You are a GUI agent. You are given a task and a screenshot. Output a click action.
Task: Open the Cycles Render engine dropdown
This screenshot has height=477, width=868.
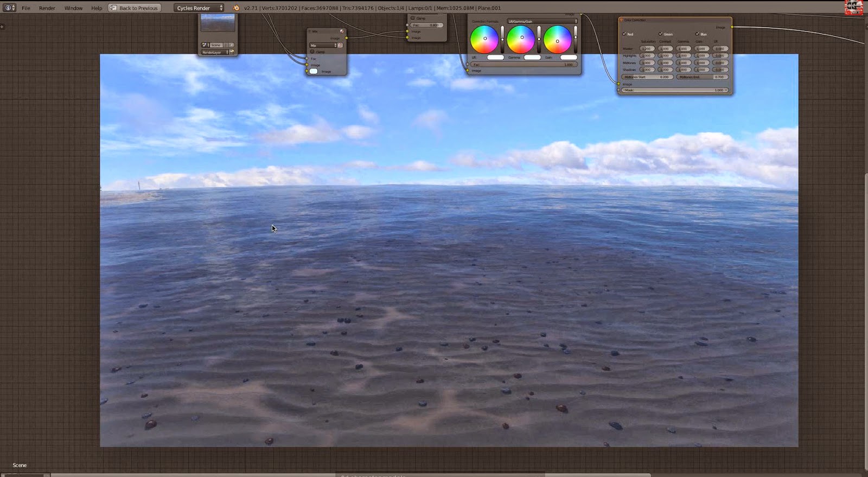coord(199,8)
